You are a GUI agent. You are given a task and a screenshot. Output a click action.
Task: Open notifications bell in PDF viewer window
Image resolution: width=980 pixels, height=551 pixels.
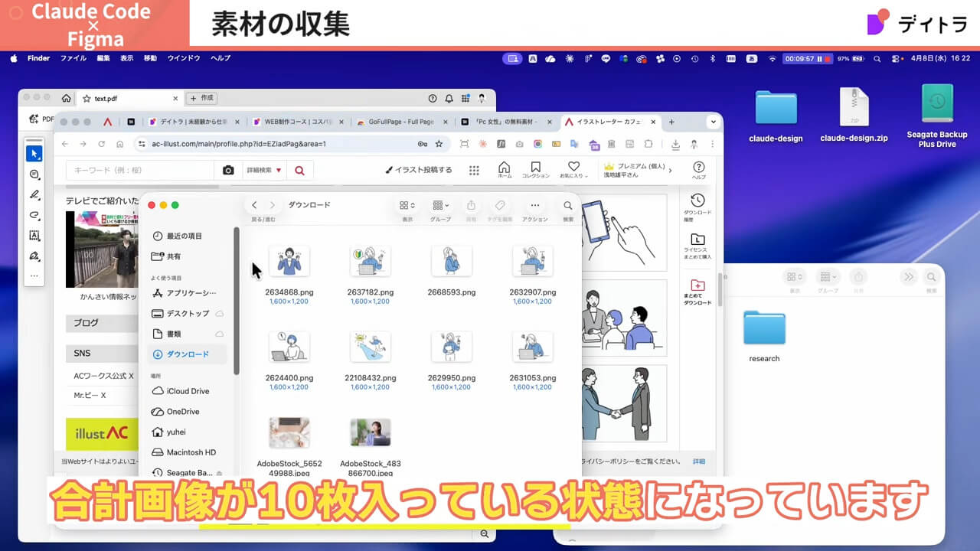tap(449, 98)
